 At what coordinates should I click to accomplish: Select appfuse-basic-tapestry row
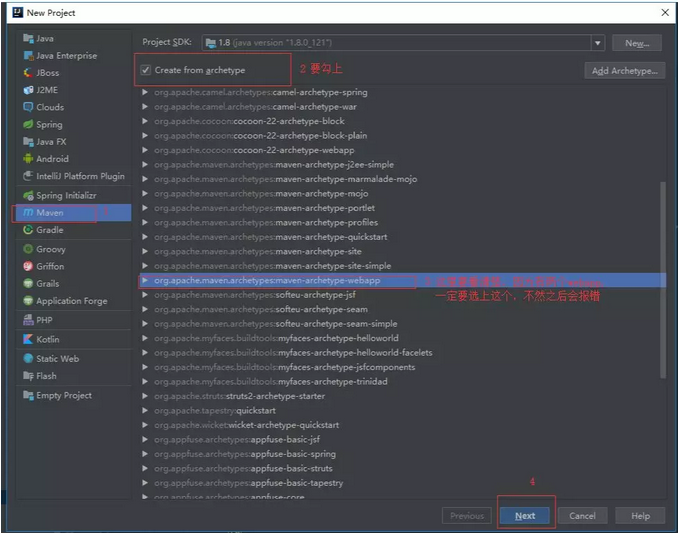coord(401,483)
